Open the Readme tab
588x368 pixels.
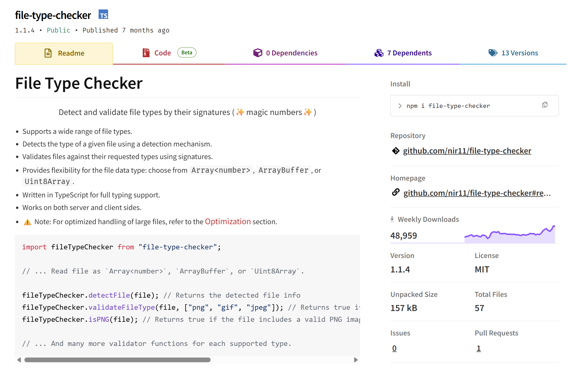click(x=64, y=53)
